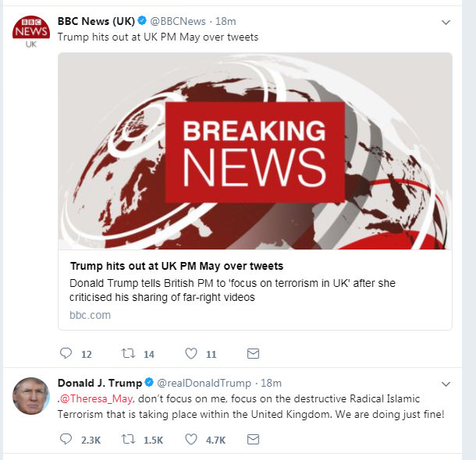
Task: Send BBC News tweet via direct message
Action: (x=253, y=353)
